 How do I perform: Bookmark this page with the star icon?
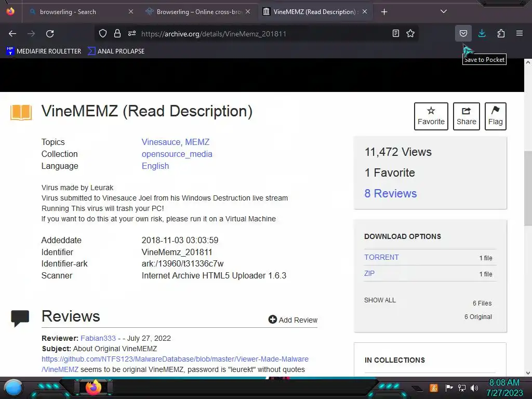pos(410,33)
